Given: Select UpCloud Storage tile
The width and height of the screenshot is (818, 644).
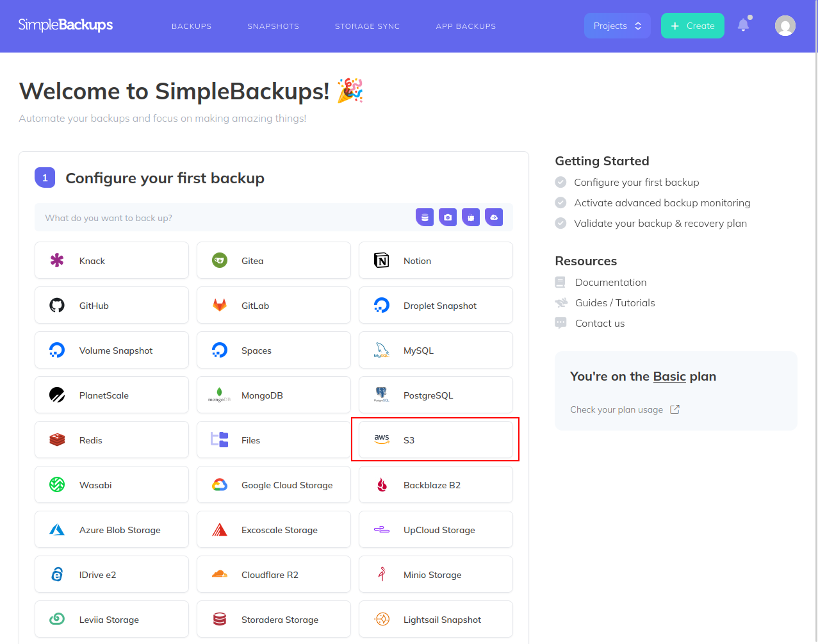Looking at the screenshot, I should point(436,529).
